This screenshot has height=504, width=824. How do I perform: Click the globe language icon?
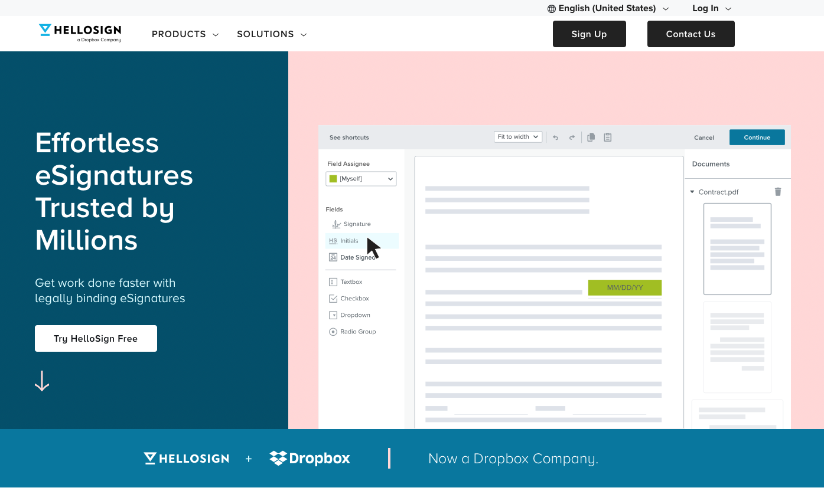coord(552,9)
